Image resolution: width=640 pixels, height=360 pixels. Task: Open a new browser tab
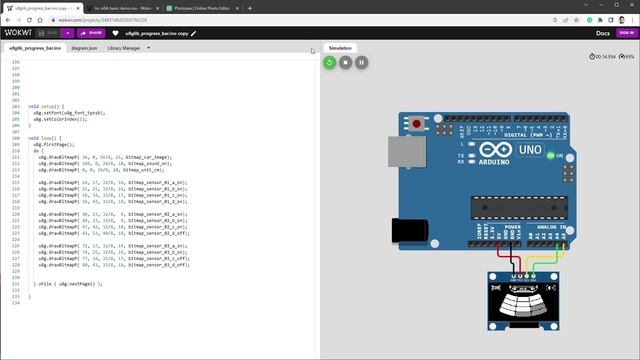click(250, 8)
